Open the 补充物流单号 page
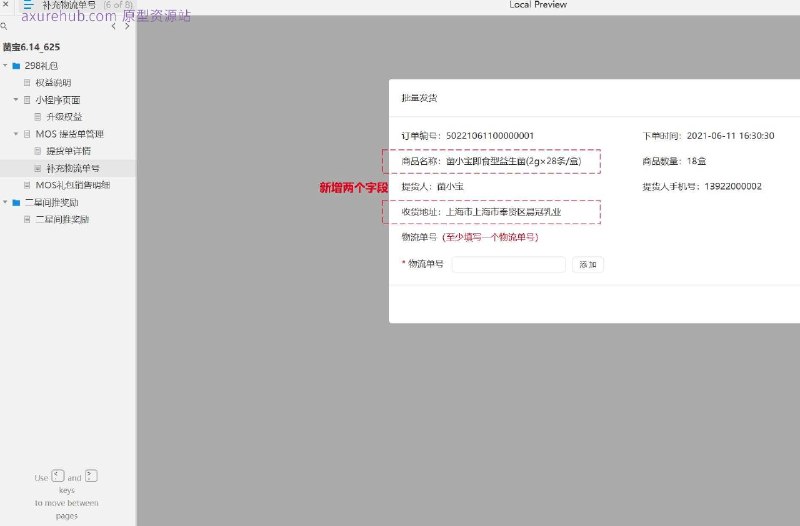800x526 pixels. (73, 168)
